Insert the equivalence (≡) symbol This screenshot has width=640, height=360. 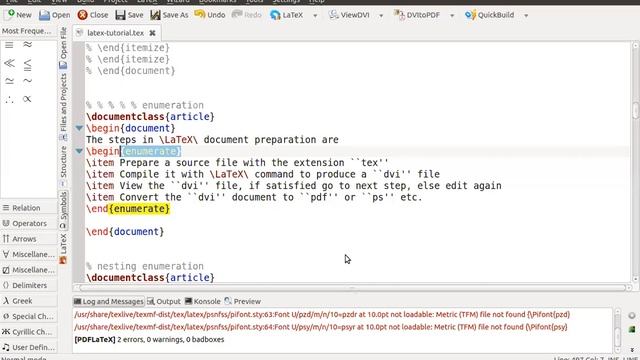coord(9,45)
